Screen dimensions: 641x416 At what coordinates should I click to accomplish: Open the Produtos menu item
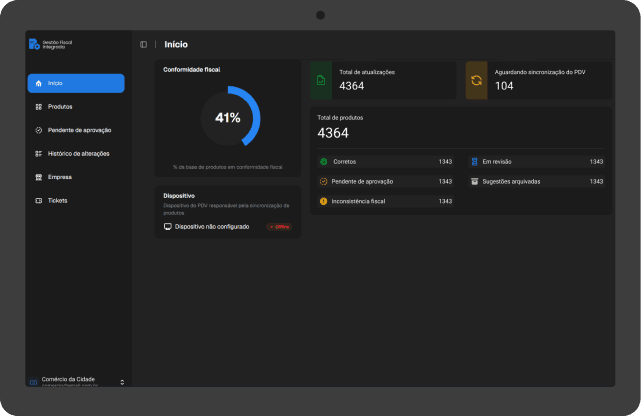point(76,107)
